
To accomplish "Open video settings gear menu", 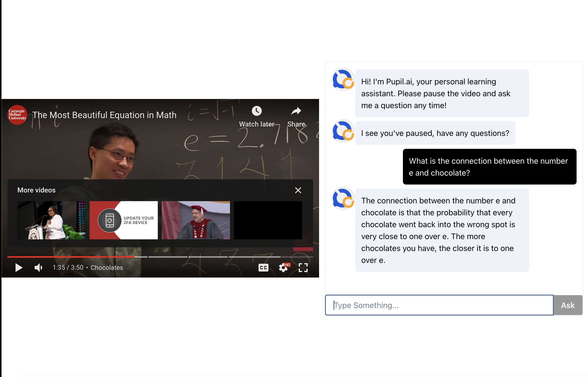I will pos(283,268).
